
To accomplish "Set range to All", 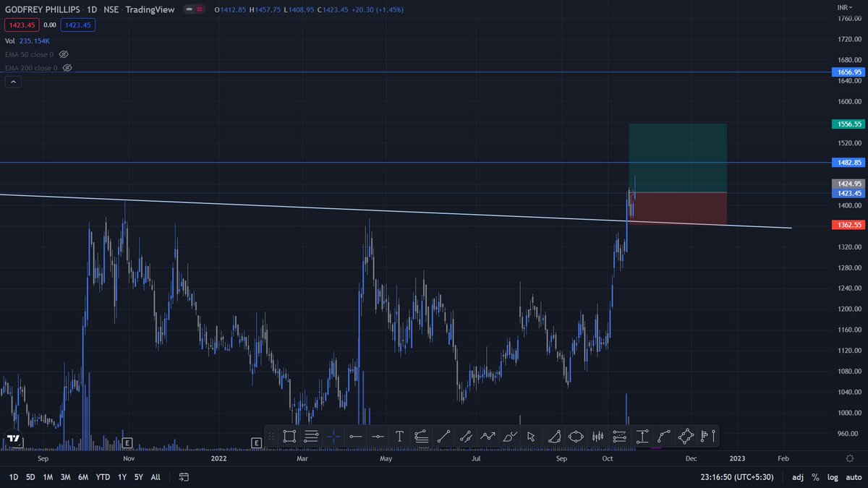I will click(156, 477).
